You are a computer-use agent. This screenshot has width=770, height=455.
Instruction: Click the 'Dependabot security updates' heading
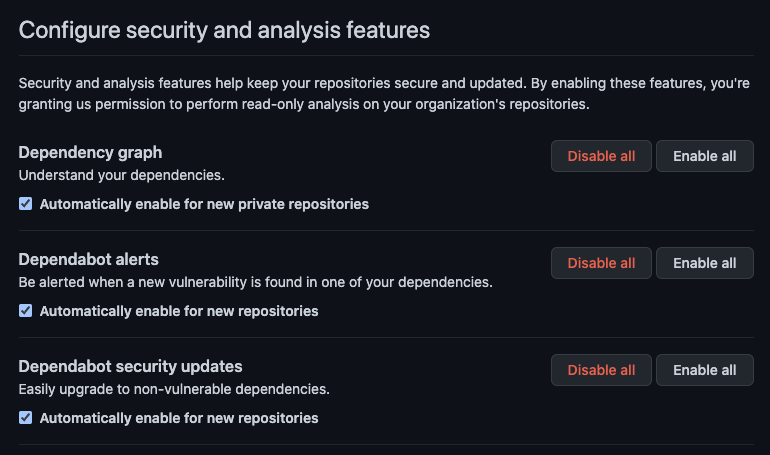tap(130, 367)
